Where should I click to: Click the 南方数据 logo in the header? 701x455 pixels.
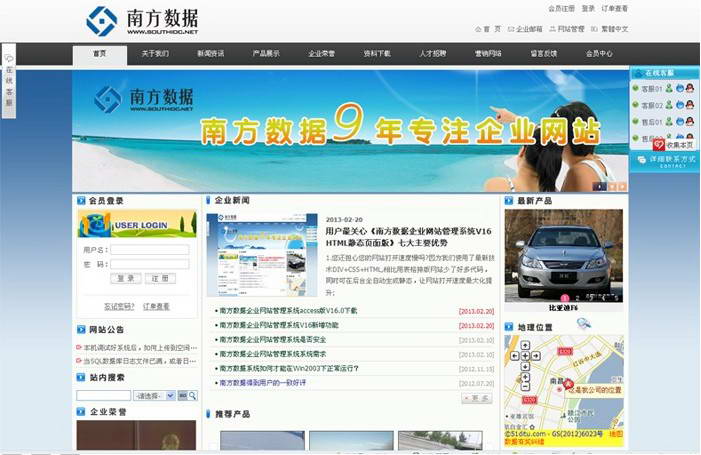[x=142, y=21]
